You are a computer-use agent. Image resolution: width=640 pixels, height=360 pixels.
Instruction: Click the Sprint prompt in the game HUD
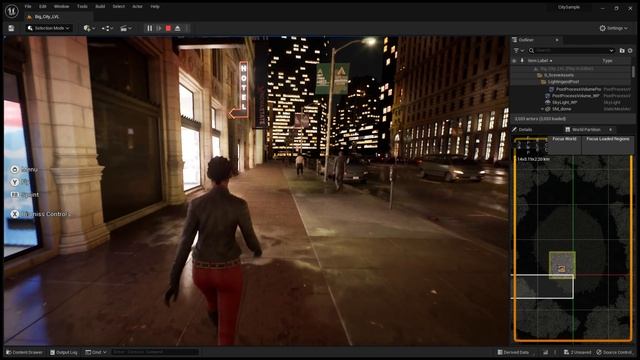[x=24, y=195]
